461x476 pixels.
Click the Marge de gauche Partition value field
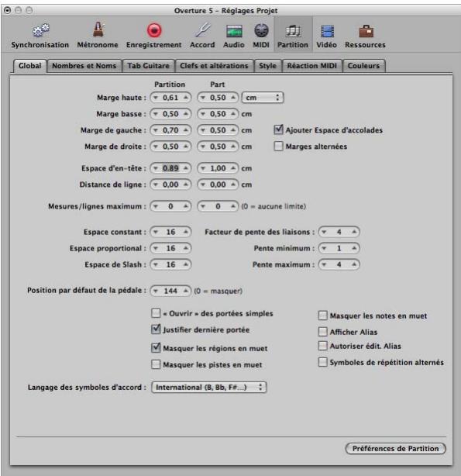click(170, 130)
